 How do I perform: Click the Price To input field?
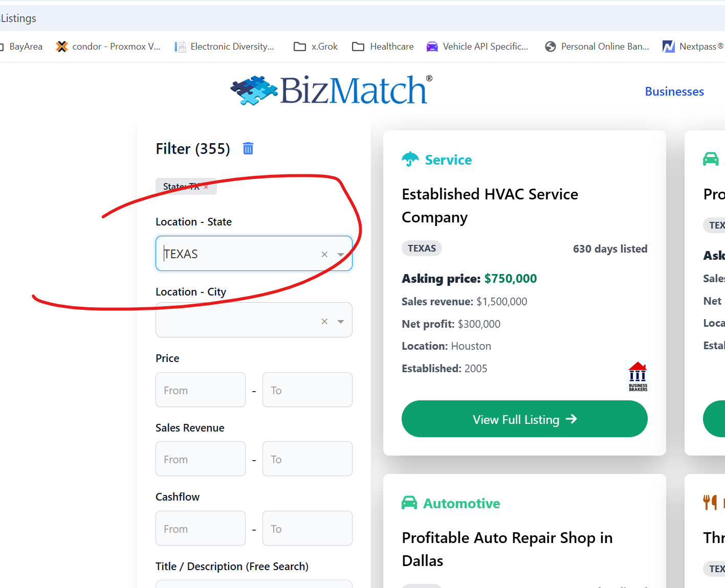[307, 390]
